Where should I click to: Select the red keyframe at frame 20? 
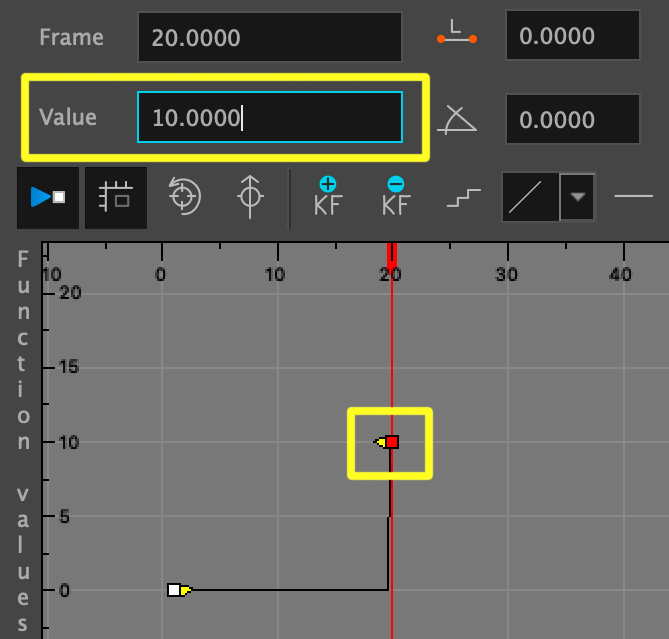pyautogui.click(x=393, y=442)
